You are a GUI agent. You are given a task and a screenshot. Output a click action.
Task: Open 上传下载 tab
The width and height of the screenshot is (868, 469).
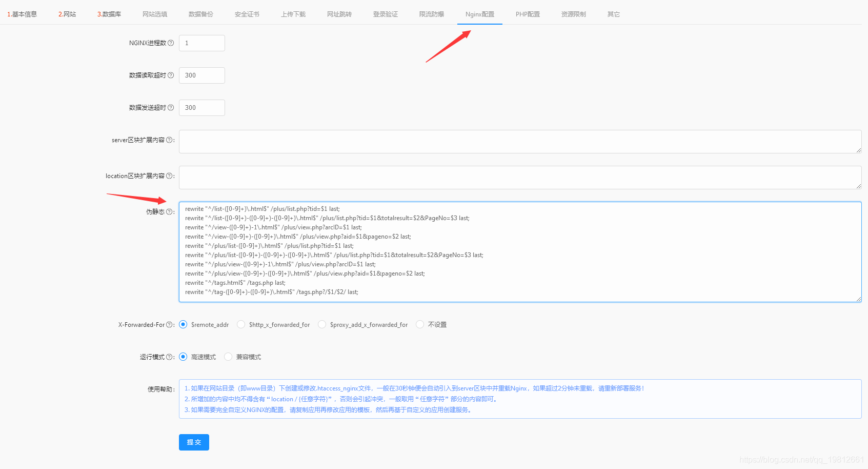(x=293, y=14)
